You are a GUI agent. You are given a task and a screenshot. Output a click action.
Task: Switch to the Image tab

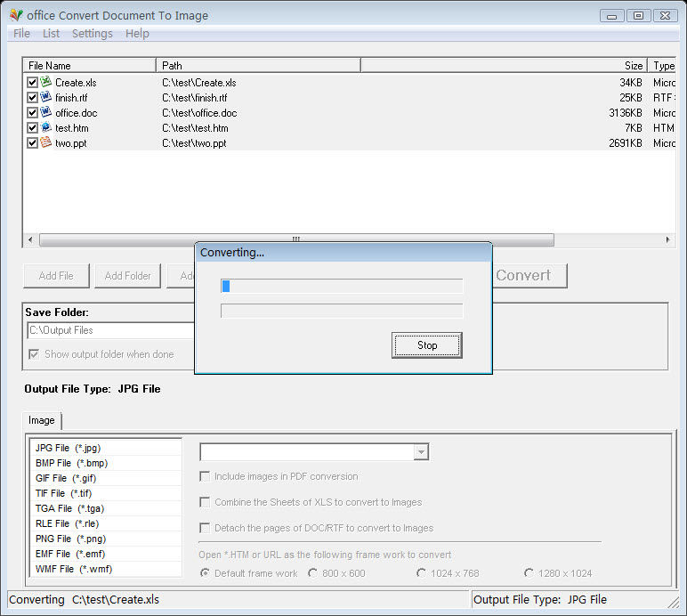[x=42, y=420]
